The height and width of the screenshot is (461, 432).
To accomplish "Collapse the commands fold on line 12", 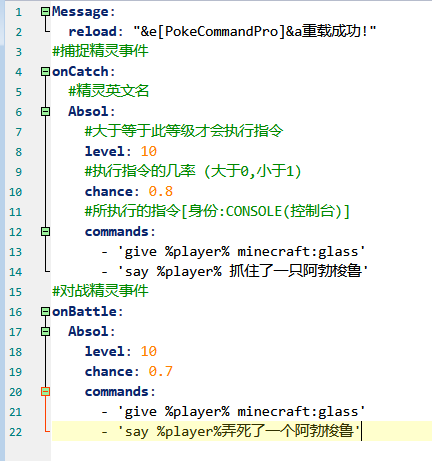I will [45, 231].
